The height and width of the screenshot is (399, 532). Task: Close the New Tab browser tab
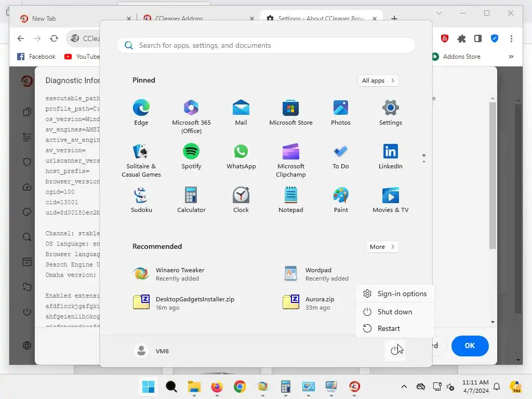pyautogui.click(x=129, y=19)
